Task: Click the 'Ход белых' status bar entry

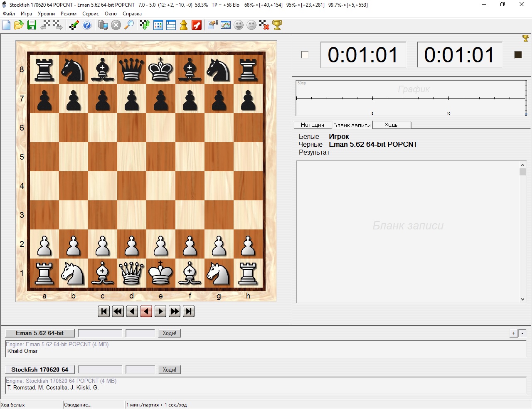Action: click(x=13, y=405)
